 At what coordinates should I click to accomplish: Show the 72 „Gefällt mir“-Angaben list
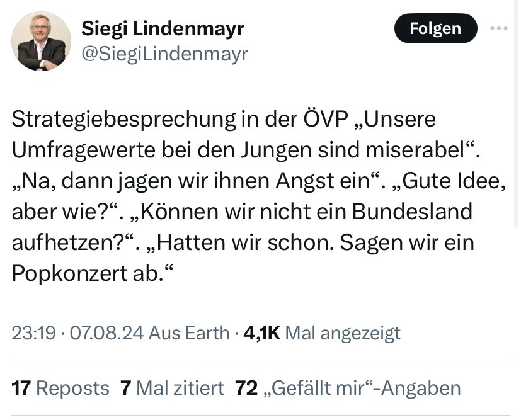point(347,388)
